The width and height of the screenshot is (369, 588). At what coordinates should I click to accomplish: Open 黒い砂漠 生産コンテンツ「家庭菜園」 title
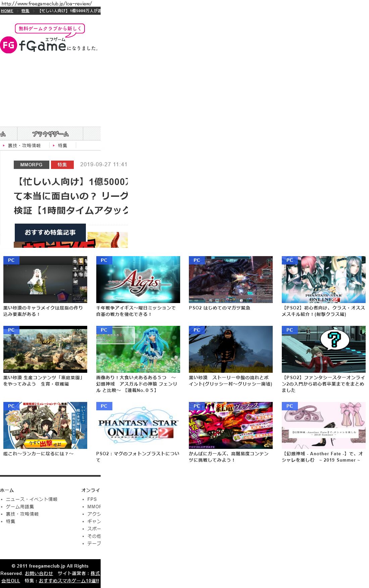(43, 380)
